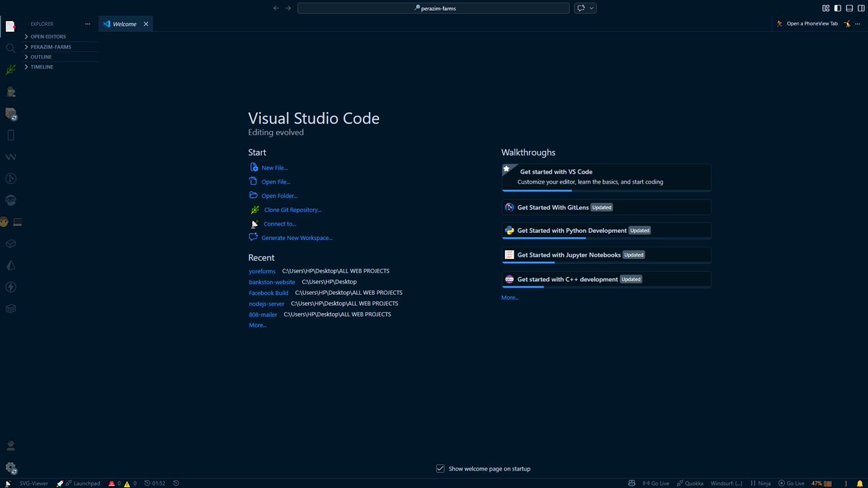
Task: Click Open Folder icon under Start
Action: click(x=253, y=195)
